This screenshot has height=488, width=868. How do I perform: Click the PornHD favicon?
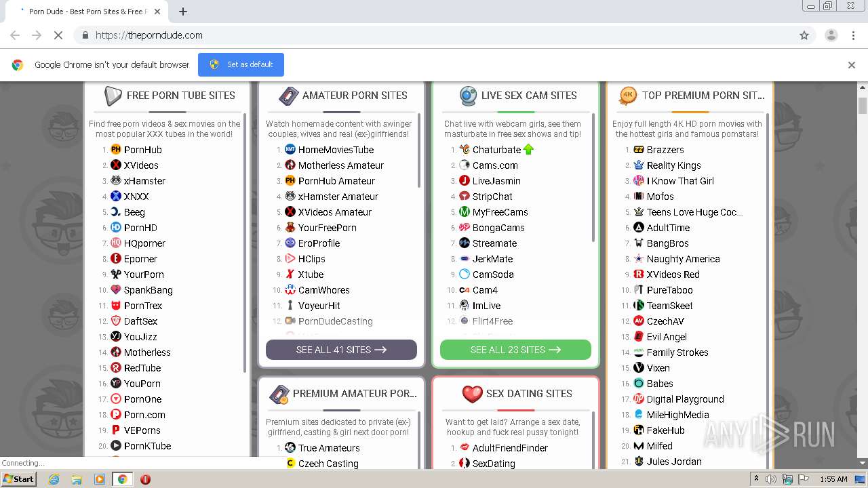click(116, 228)
